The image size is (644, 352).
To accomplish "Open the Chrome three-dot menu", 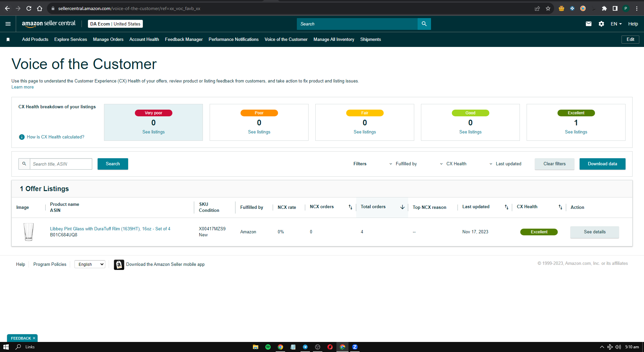I will coord(637,8).
